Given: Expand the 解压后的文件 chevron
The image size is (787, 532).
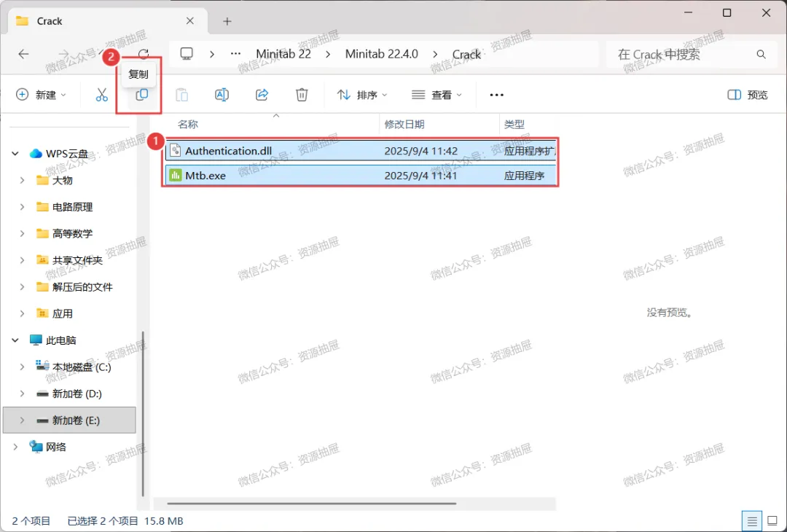Looking at the screenshot, I should coord(22,286).
